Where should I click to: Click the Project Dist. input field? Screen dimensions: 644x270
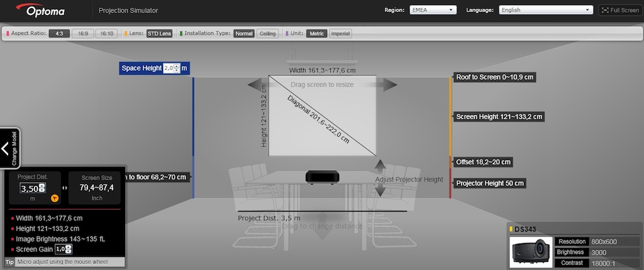(29, 188)
